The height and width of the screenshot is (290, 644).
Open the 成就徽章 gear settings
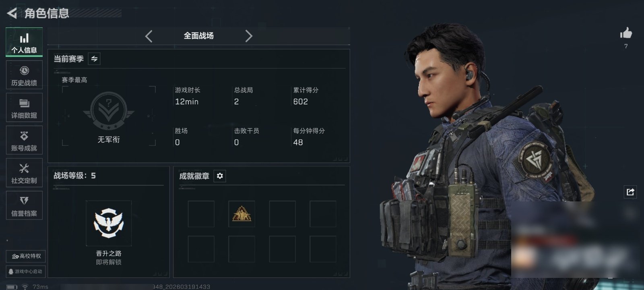[220, 176]
